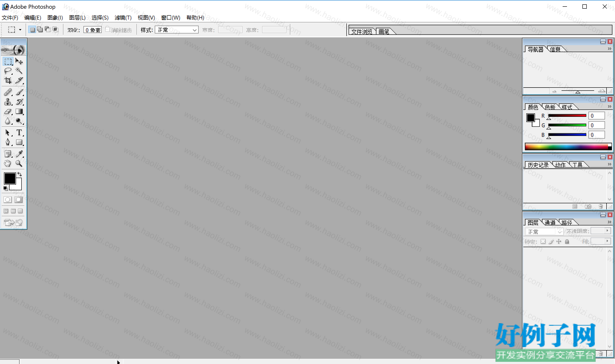
Task: Select the Hand tool
Action: coord(8,164)
